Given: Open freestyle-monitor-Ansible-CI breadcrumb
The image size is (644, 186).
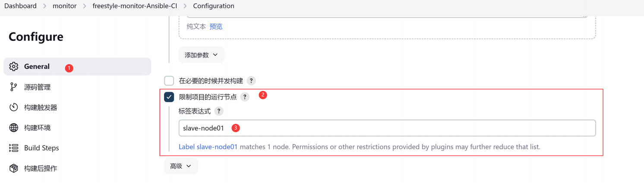Looking at the screenshot, I should (x=135, y=6).
